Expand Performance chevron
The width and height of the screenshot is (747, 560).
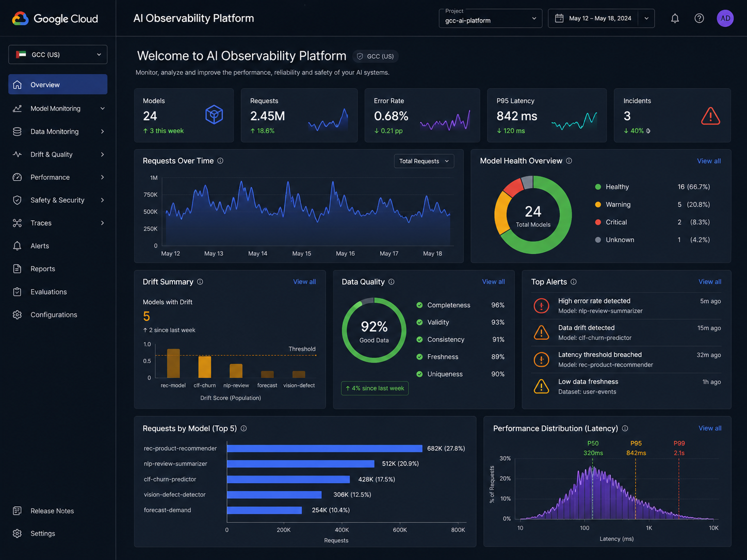pyautogui.click(x=103, y=177)
